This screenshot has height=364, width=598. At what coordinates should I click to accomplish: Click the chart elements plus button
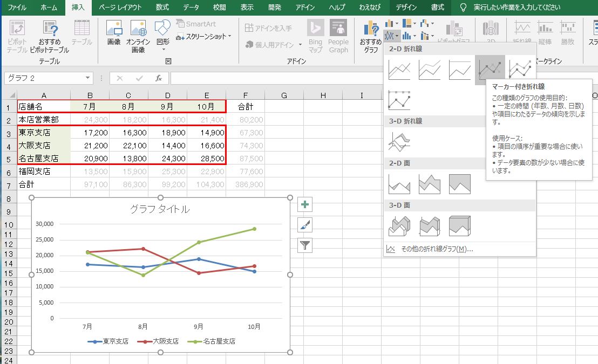click(305, 204)
